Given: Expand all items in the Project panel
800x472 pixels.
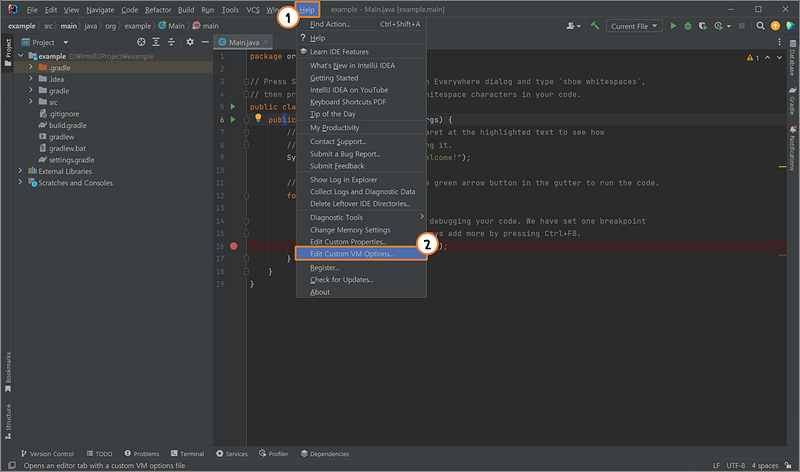Looking at the screenshot, I should [x=156, y=42].
